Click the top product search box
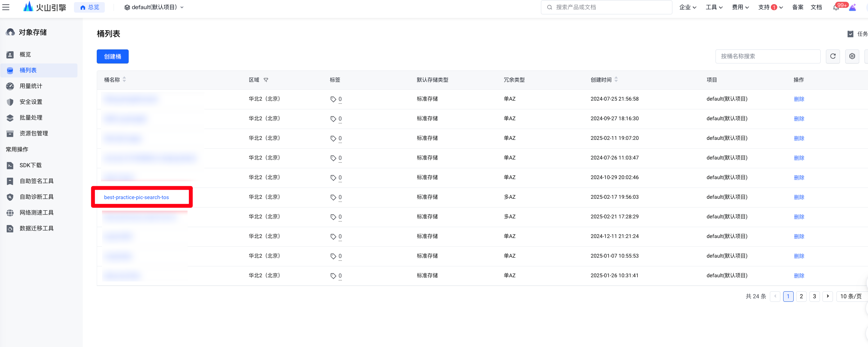Screen dimensions: 868x347 tap(606, 7)
